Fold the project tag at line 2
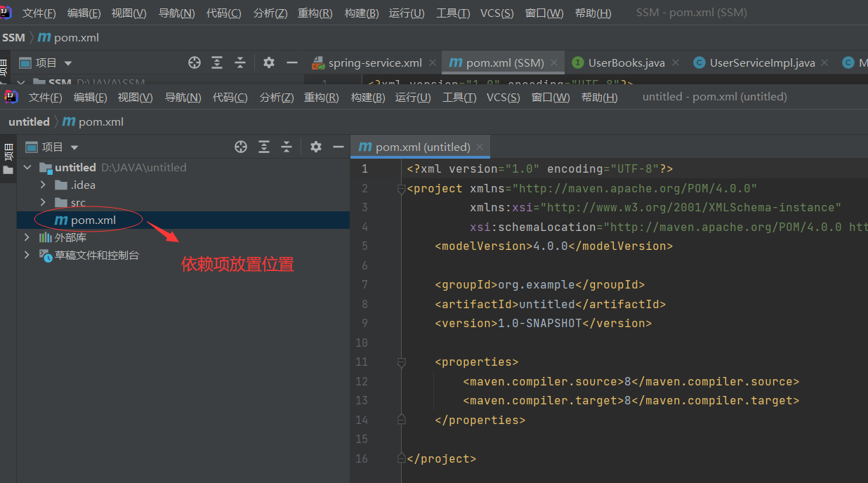This screenshot has height=483, width=868. [x=401, y=189]
